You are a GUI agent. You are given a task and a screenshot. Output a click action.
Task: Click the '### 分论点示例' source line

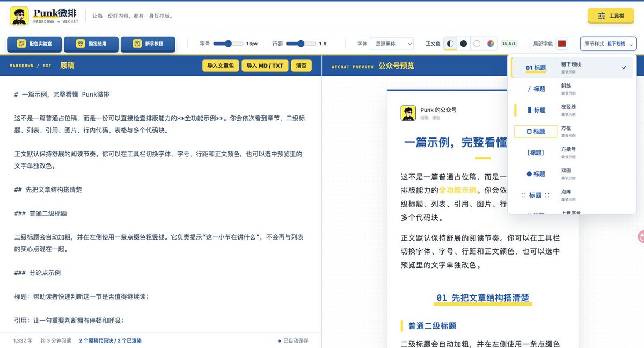38,273
